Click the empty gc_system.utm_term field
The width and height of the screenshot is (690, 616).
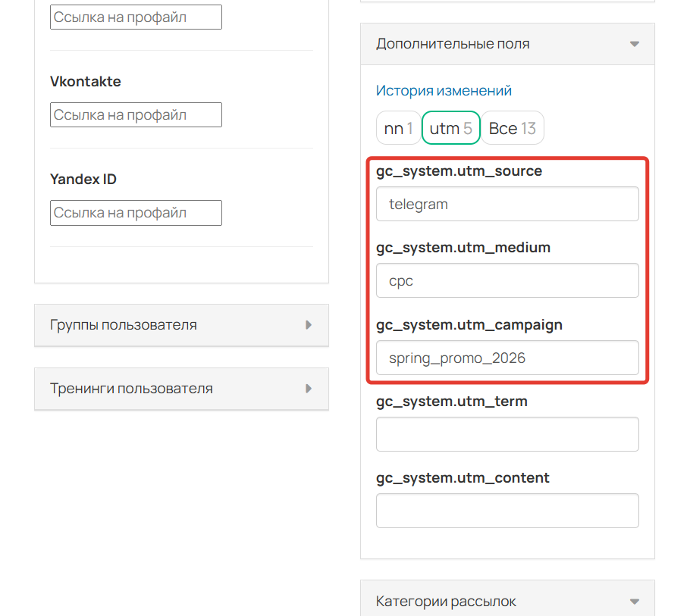coord(507,433)
